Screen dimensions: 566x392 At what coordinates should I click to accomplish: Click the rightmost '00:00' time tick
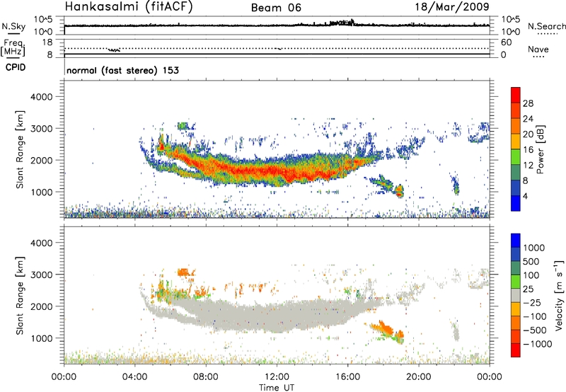coord(490,377)
